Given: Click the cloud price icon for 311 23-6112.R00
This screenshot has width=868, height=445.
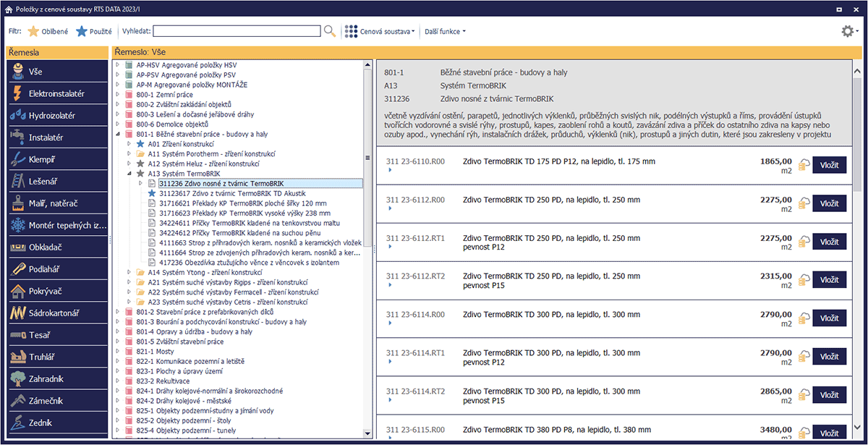Looking at the screenshot, I should 804,204.
